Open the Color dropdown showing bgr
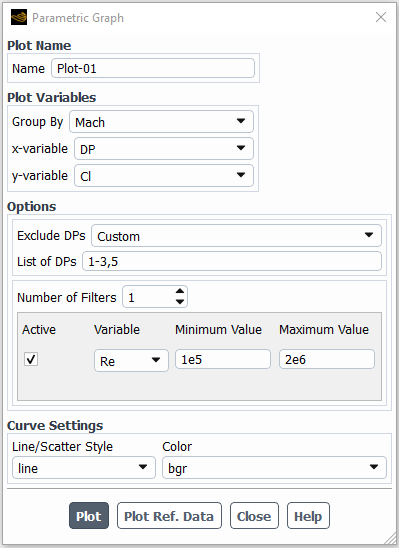The height and width of the screenshot is (548, 399). click(x=274, y=467)
